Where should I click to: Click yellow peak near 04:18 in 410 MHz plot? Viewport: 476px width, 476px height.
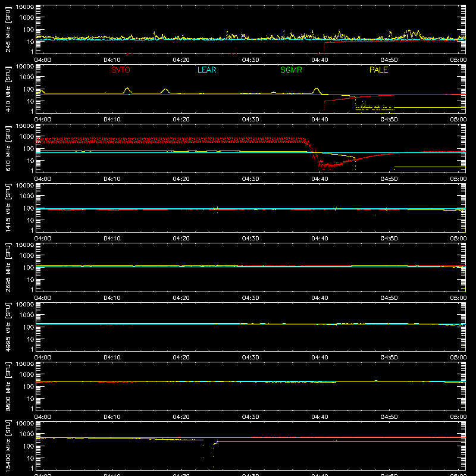tap(165, 90)
